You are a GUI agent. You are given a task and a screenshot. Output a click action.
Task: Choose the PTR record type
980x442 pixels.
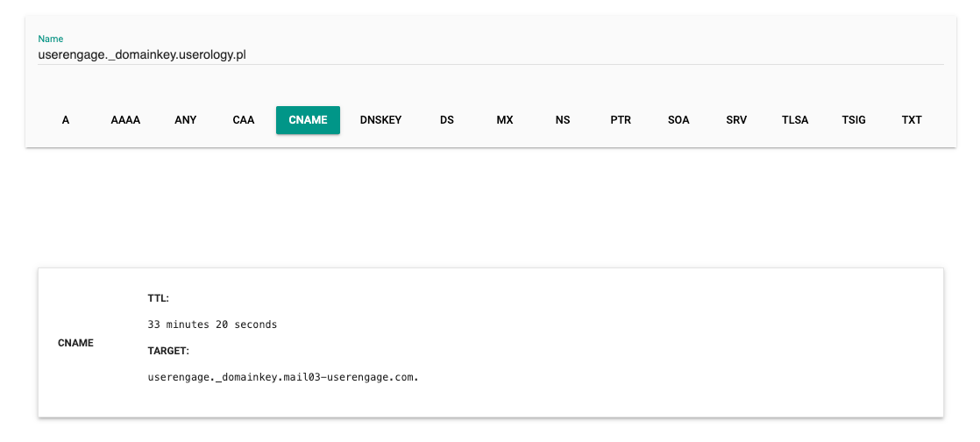click(x=621, y=120)
